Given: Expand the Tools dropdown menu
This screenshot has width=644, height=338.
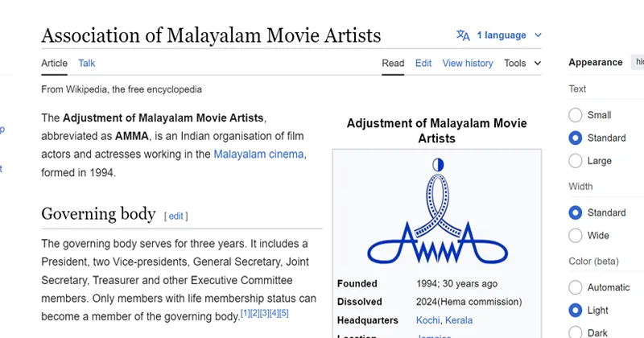Looking at the screenshot, I should click(x=522, y=64).
